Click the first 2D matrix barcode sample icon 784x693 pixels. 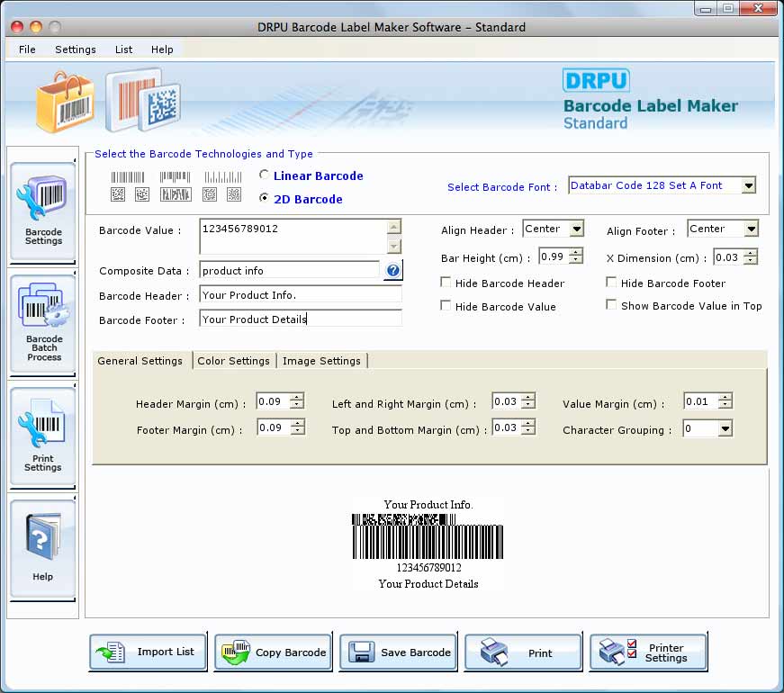click(118, 194)
